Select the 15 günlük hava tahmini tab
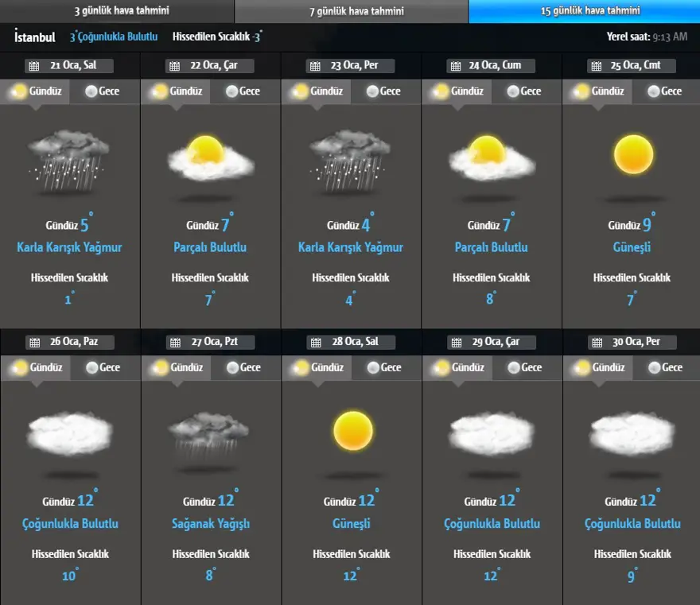The image size is (700, 605). (584, 11)
